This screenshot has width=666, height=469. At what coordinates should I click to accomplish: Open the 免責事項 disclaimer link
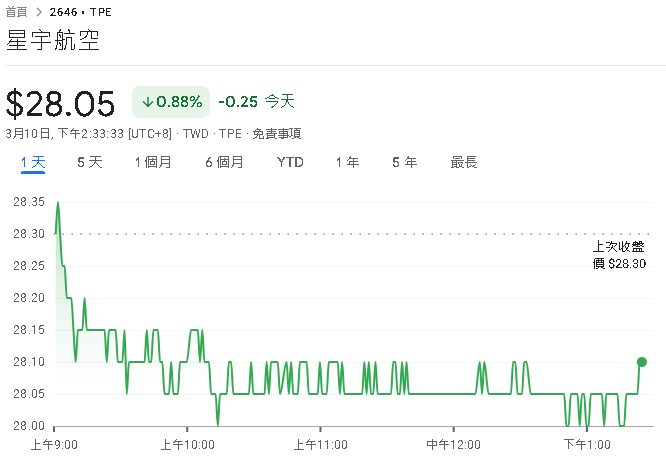pyautogui.click(x=276, y=133)
